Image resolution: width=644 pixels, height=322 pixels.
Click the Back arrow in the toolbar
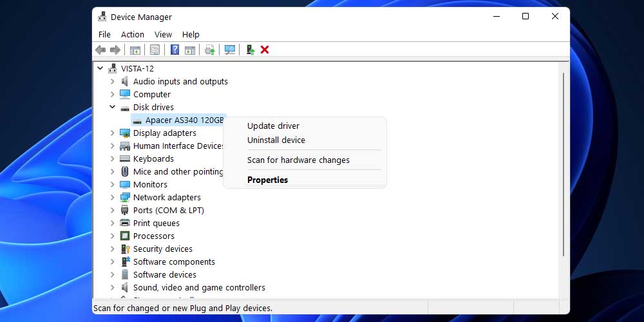tap(100, 50)
